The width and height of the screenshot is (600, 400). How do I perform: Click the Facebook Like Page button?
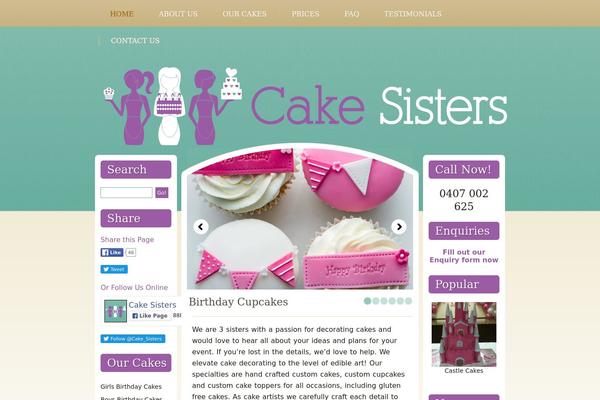click(150, 316)
